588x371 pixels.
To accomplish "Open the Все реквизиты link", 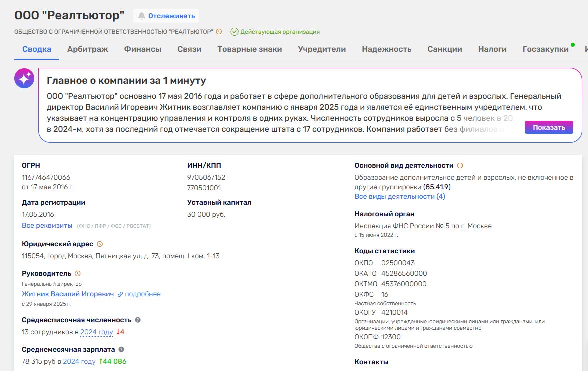I will coord(47,226).
